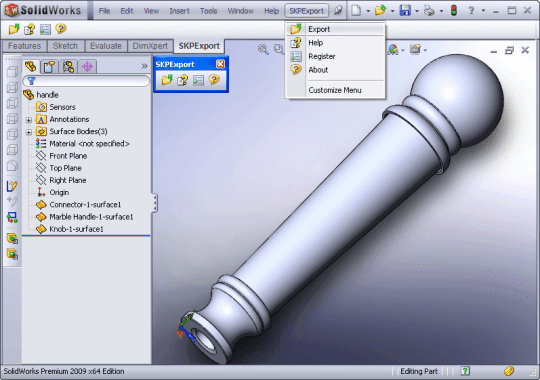This screenshot has width=540, height=380.
Task: Choose Help from SKPExport dropdown menu
Action: click(x=335, y=43)
